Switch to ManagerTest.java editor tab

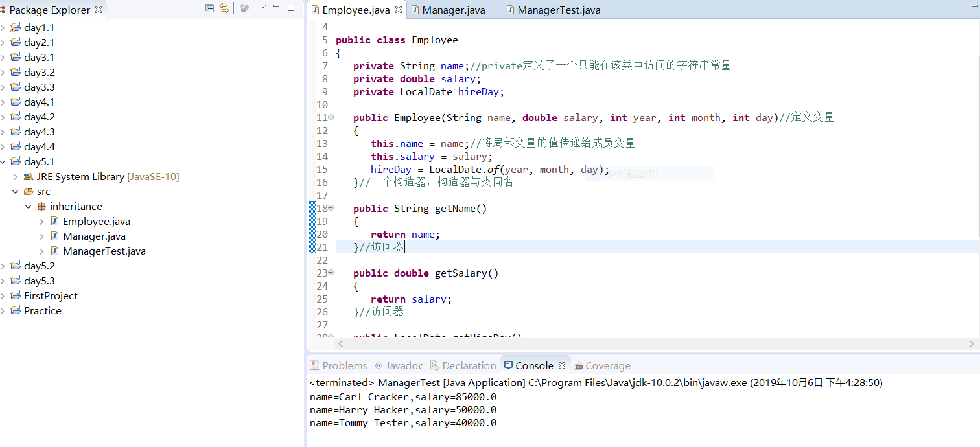559,10
